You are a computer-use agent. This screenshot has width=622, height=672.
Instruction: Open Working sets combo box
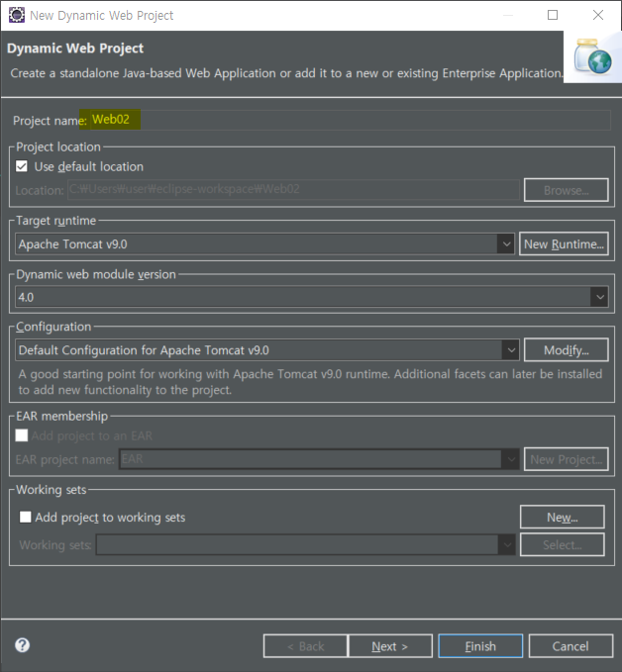click(305, 544)
